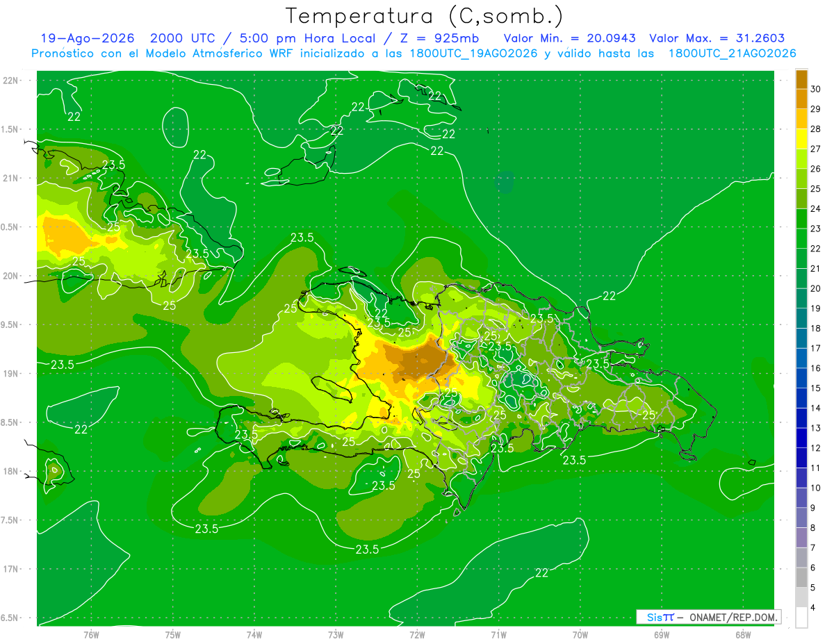Click the '73W' longitude axis label
The height and width of the screenshot is (644, 834).
coord(336,634)
